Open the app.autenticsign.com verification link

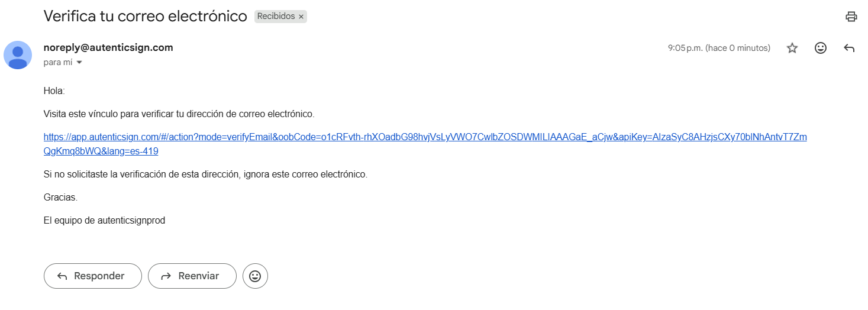[x=425, y=137]
